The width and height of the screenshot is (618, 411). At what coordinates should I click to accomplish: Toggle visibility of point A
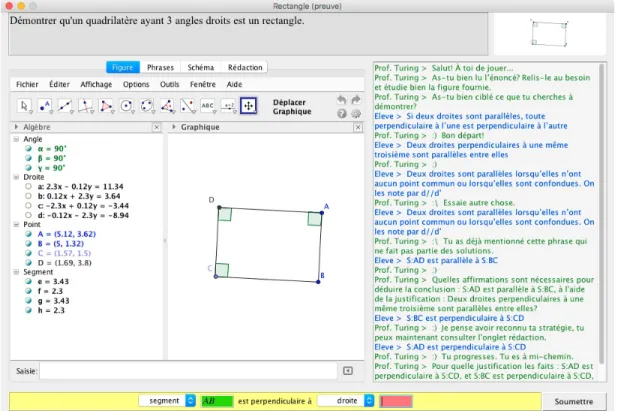pos(28,234)
